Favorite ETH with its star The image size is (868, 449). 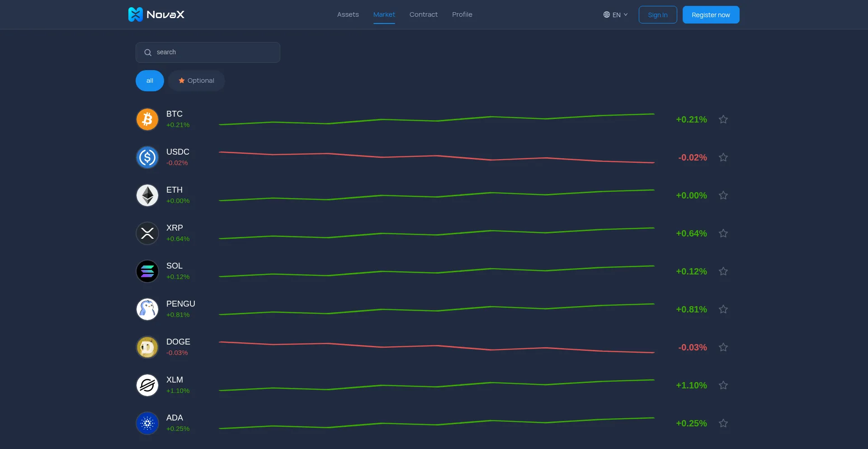coord(723,195)
